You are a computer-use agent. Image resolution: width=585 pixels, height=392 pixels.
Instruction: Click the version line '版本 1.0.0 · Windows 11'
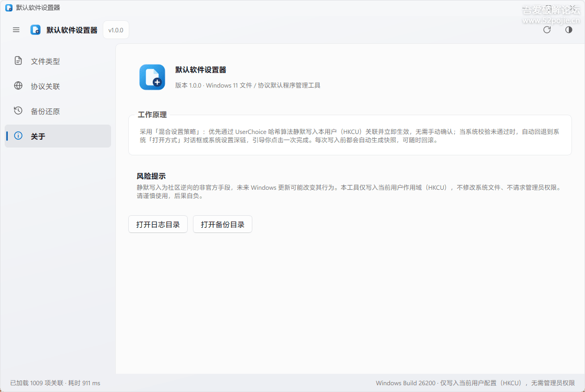point(207,85)
